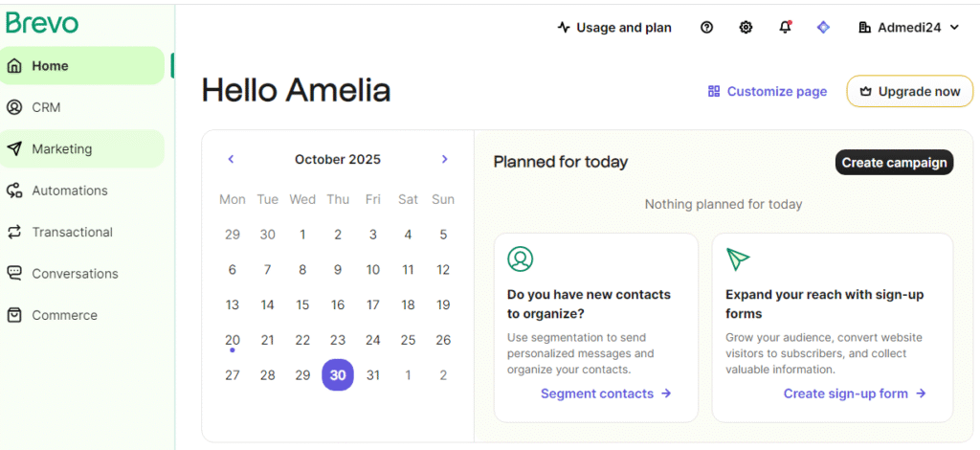
Task: Click the Customize page grid icon
Action: [x=714, y=92]
